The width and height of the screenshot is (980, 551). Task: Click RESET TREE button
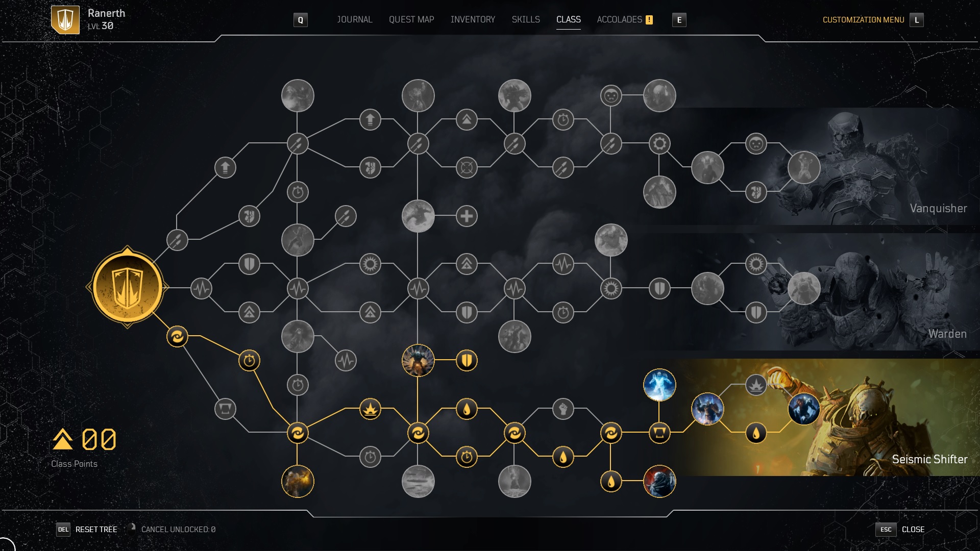click(x=96, y=530)
